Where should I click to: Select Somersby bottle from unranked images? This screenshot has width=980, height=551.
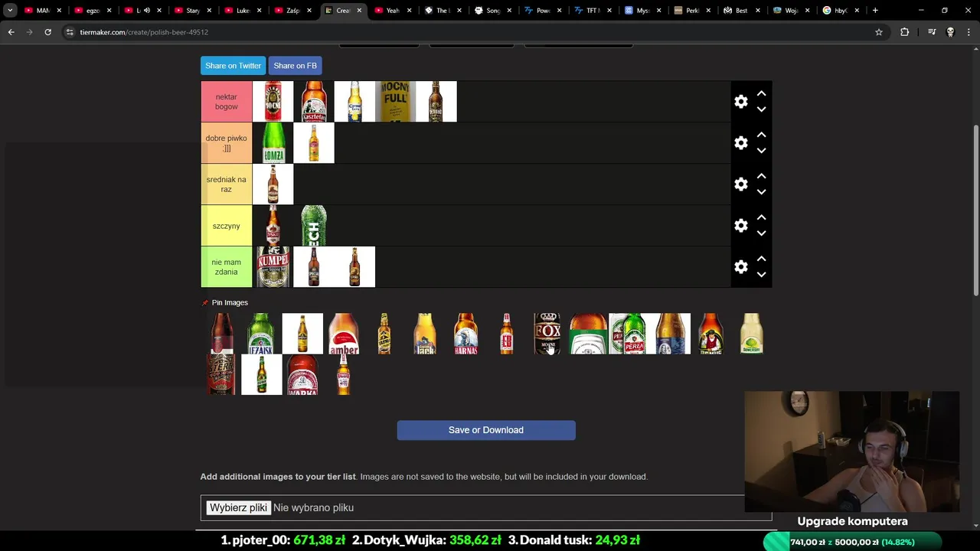point(751,334)
